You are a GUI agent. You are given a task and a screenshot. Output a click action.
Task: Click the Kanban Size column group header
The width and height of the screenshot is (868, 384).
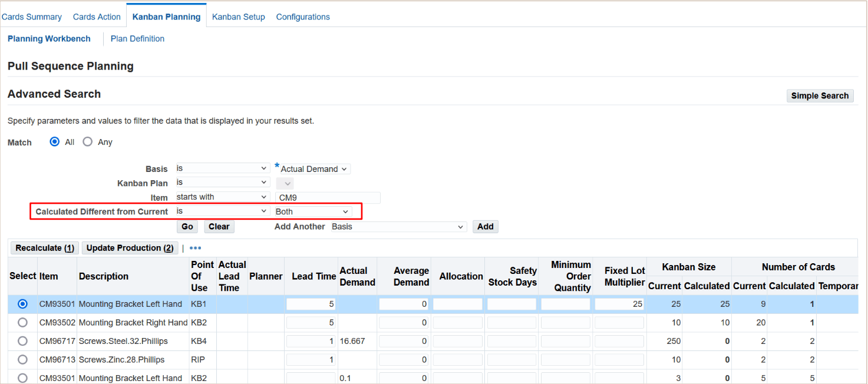click(x=689, y=267)
